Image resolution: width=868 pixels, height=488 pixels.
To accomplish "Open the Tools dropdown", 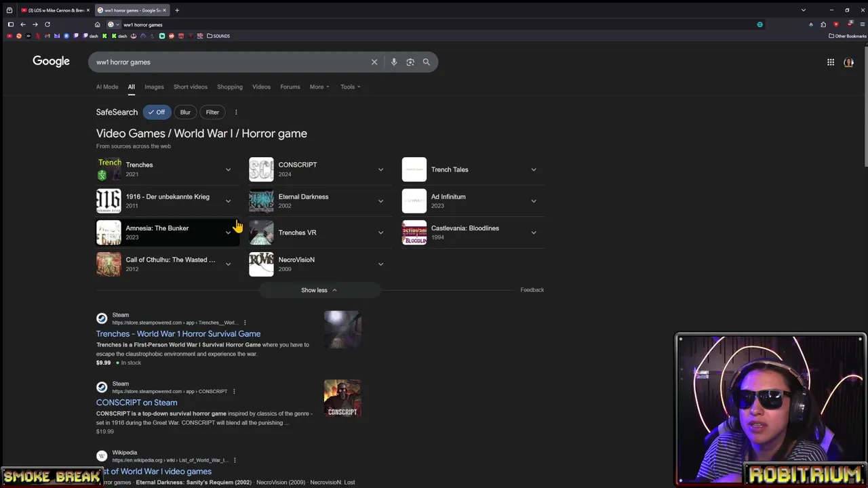I will click(351, 87).
